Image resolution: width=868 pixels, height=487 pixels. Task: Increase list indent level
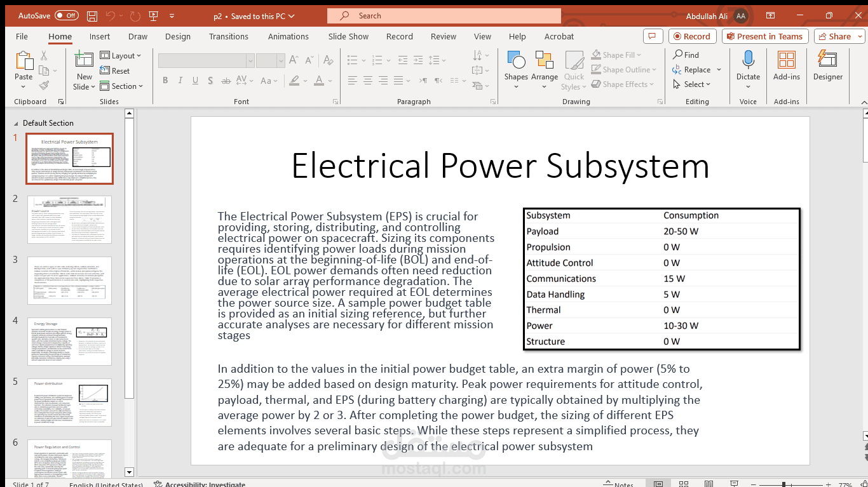(x=417, y=60)
